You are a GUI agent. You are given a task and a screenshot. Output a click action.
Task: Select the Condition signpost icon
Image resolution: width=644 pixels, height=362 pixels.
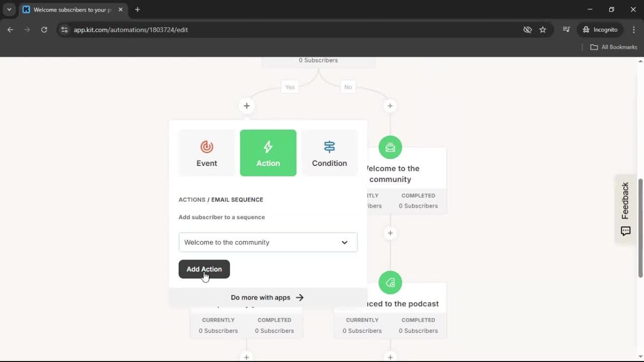click(x=329, y=147)
